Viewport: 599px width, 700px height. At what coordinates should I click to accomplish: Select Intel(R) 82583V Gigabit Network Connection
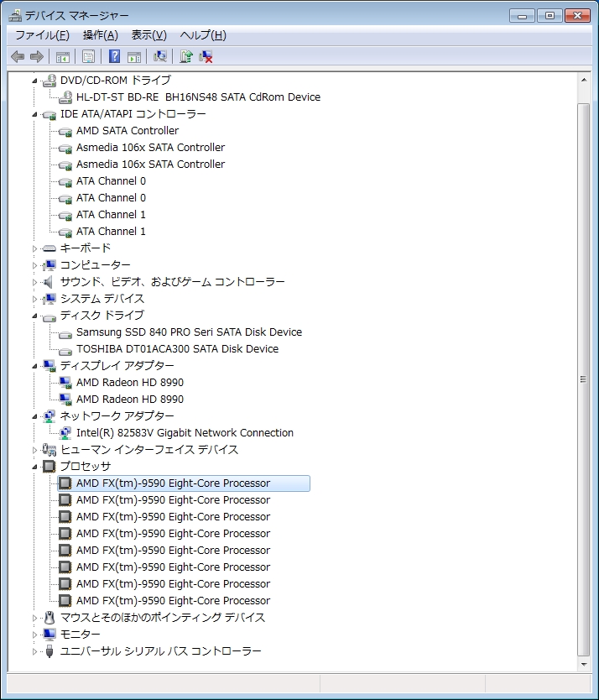click(x=185, y=433)
